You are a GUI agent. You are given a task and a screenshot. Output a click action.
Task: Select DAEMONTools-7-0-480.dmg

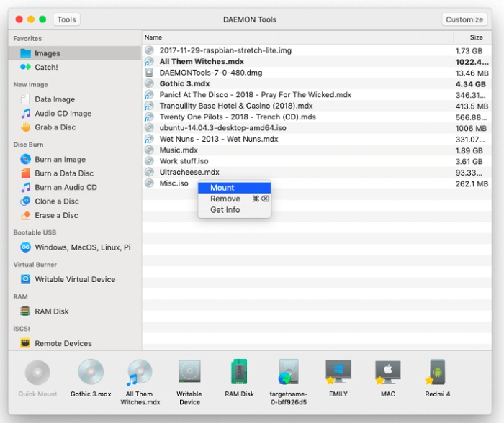click(317, 73)
